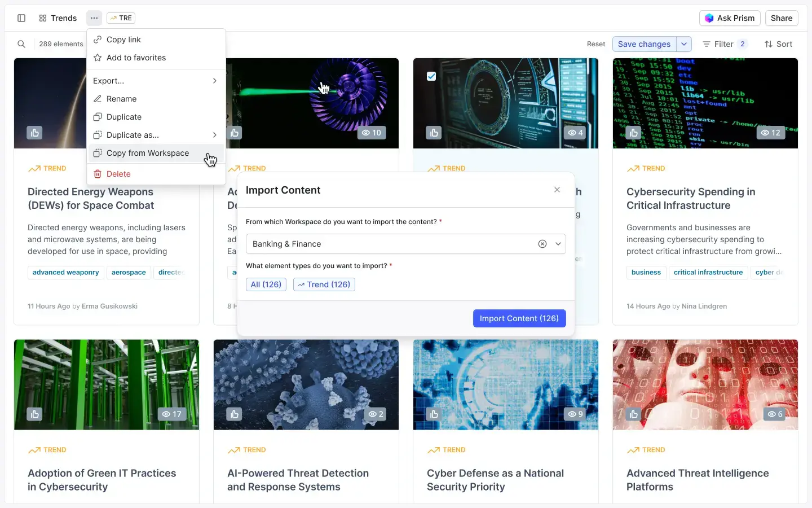Click the TREND icon on Advanced Threat Intelligence card
This screenshot has width=812, height=508.
pos(633,450)
